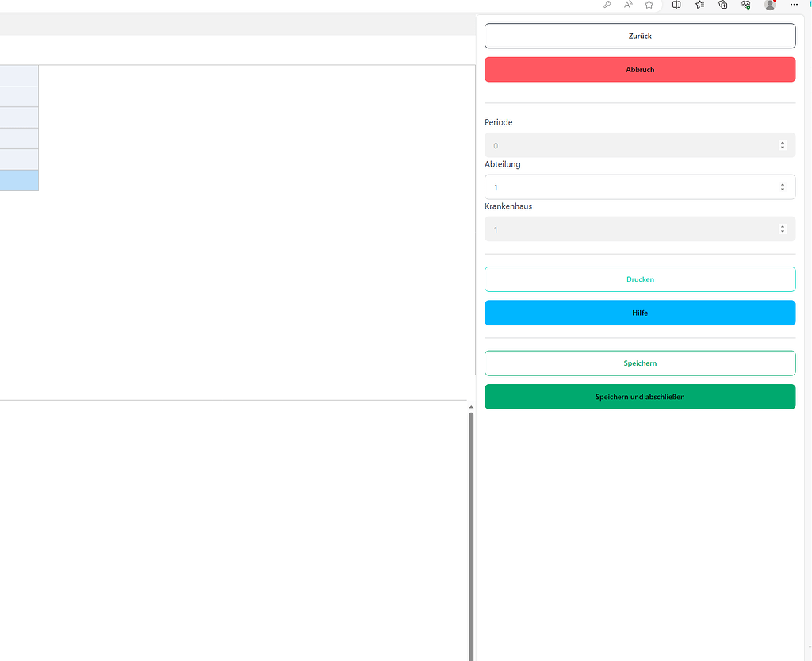Open the Settings and more ellipsis menu

tap(794, 6)
